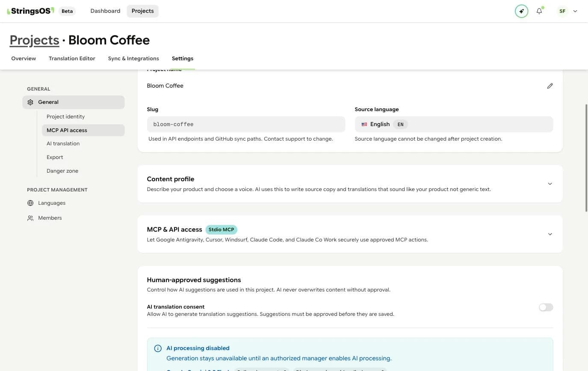
Task: Click the Source language English field
Action: pos(454,124)
